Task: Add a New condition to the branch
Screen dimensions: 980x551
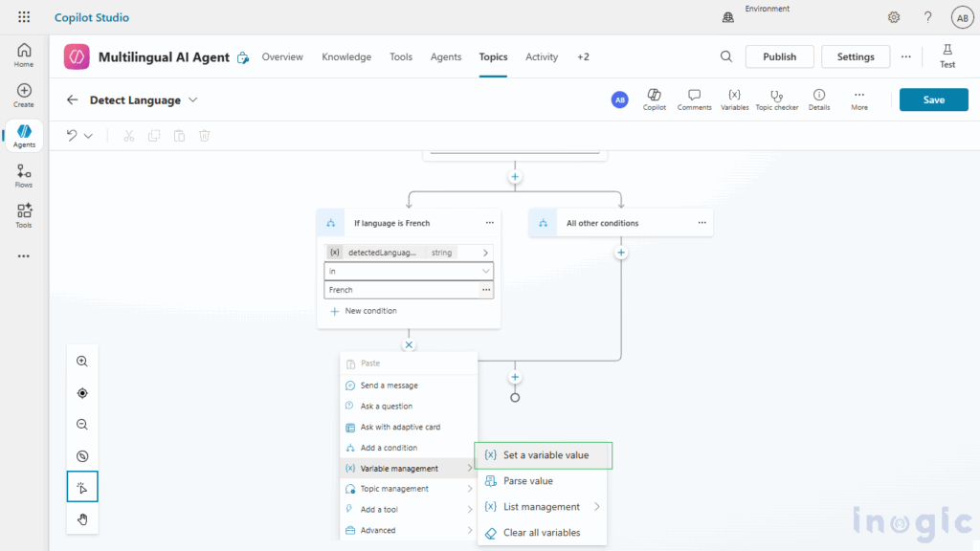Action: tap(373, 310)
